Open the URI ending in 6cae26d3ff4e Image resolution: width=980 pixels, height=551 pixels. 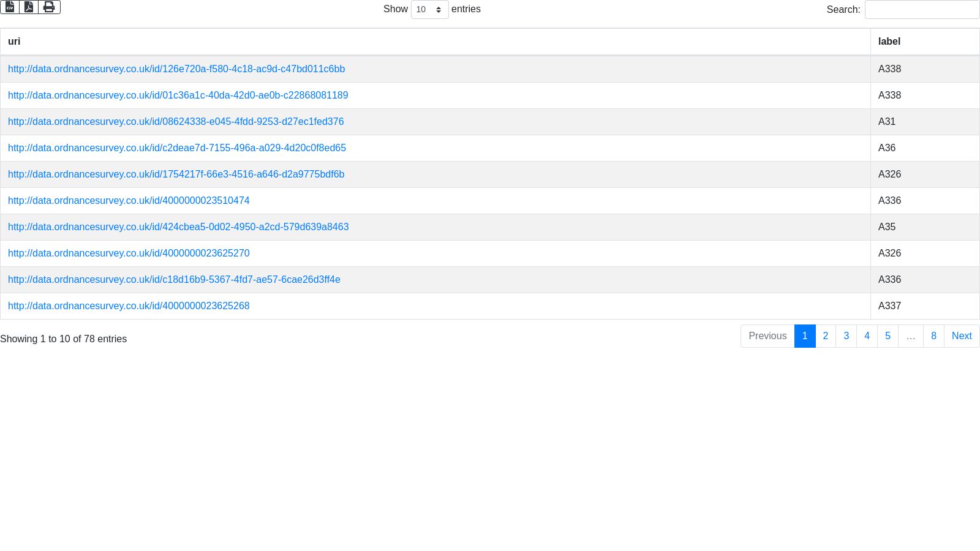174,280
